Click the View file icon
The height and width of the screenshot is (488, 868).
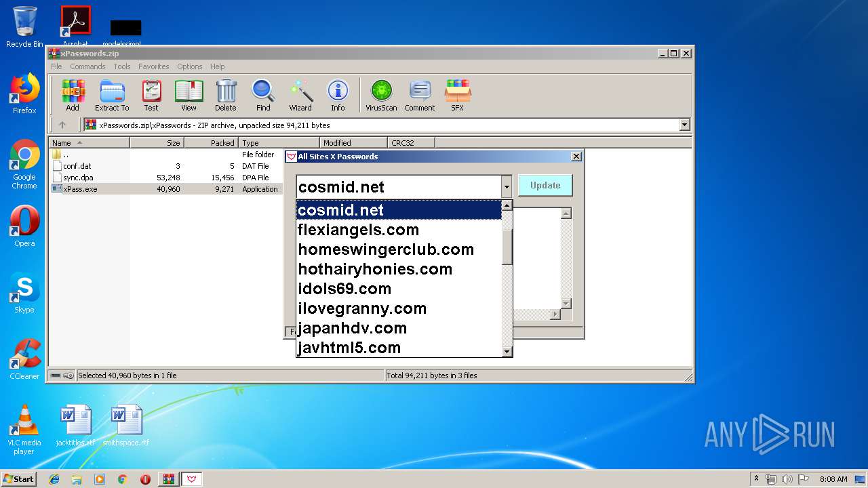click(x=189, y=95)
